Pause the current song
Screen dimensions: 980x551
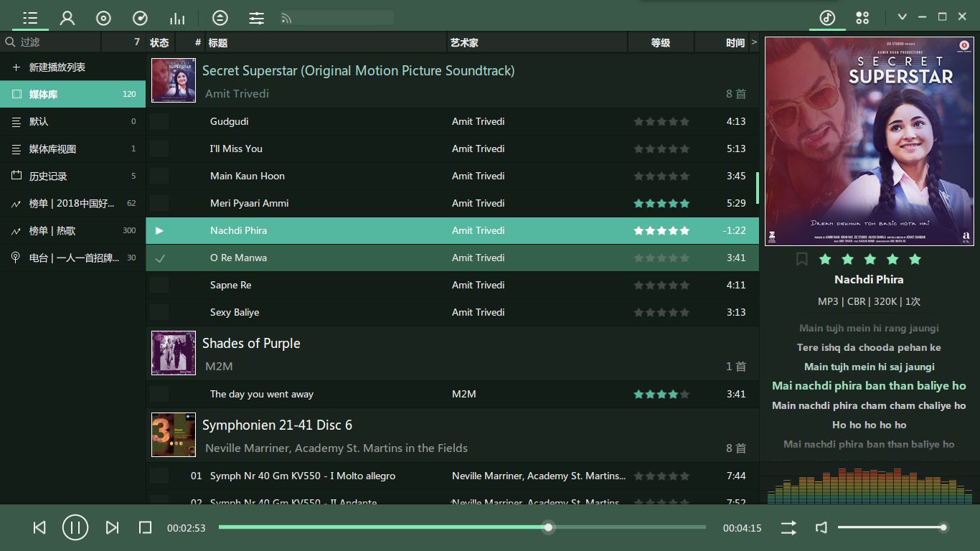[x=75, y=528]
